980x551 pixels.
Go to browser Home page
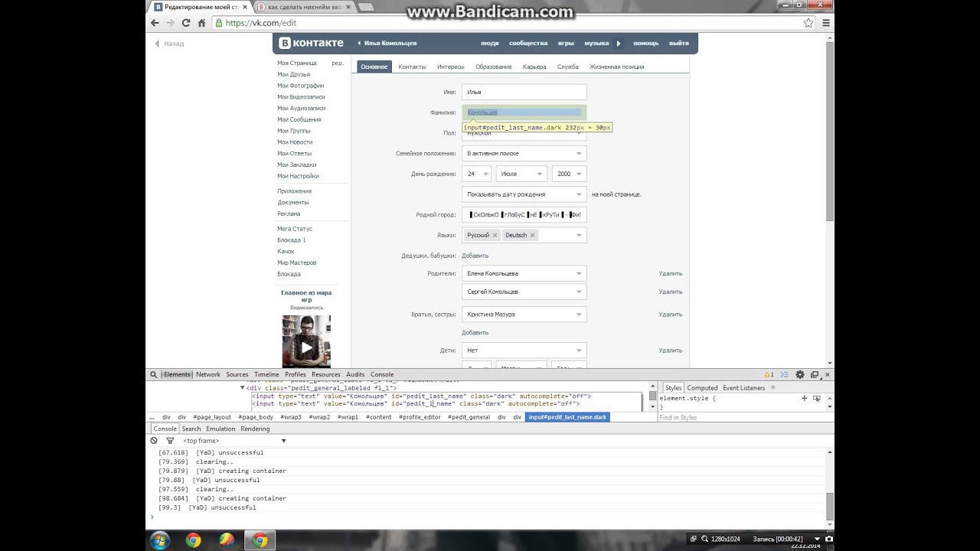(202, 23)
